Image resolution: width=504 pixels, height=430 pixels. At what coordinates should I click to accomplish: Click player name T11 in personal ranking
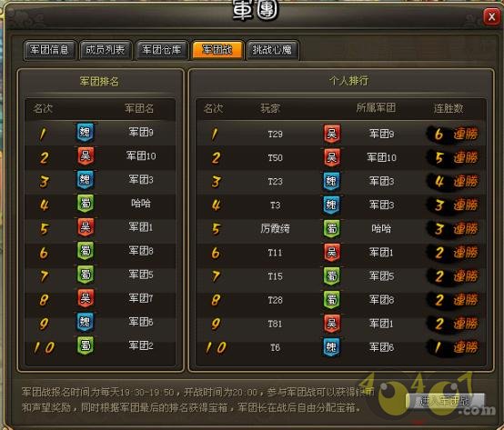pyautogui.click(x=275, y=253)
